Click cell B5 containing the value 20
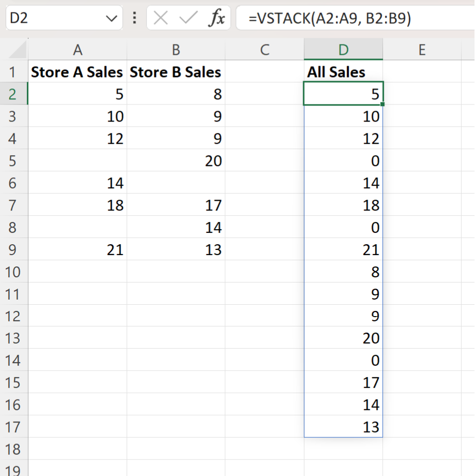The width and height of the screenshot is (475, 476). [x=176, y=161]
